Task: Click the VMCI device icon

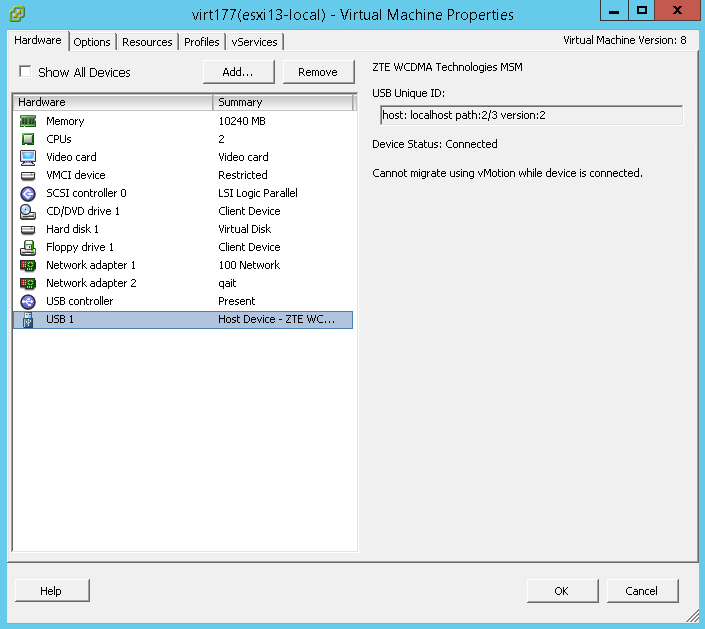Action: (28, 175)
